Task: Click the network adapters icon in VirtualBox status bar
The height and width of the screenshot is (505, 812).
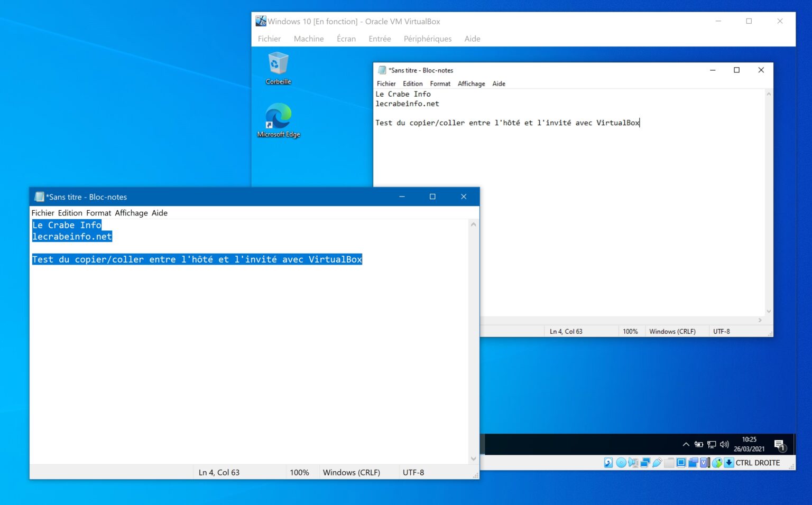Action: (645, 462)
